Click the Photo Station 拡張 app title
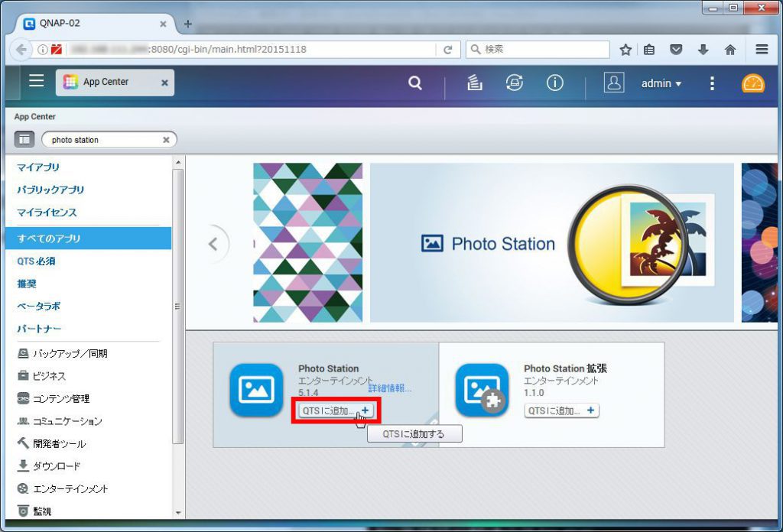783x532 pixels. (565, 368)
